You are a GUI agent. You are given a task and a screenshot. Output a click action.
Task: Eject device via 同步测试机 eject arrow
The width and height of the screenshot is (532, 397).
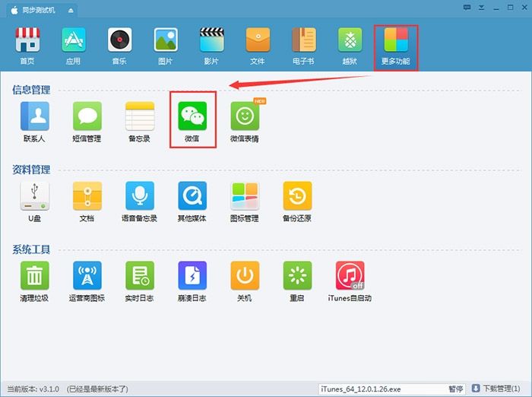coord(71,11)
